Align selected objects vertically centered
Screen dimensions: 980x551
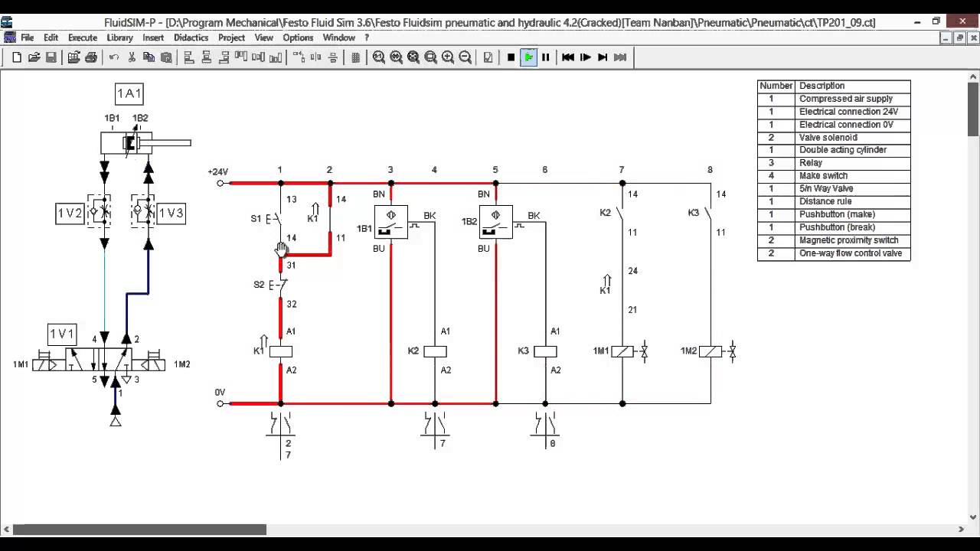pos(257,57)
